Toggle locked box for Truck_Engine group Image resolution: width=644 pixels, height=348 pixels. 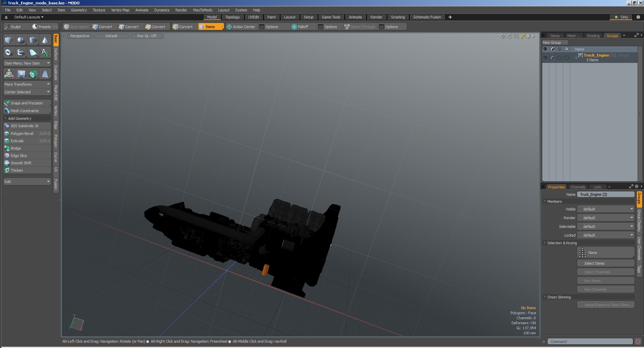566,58
